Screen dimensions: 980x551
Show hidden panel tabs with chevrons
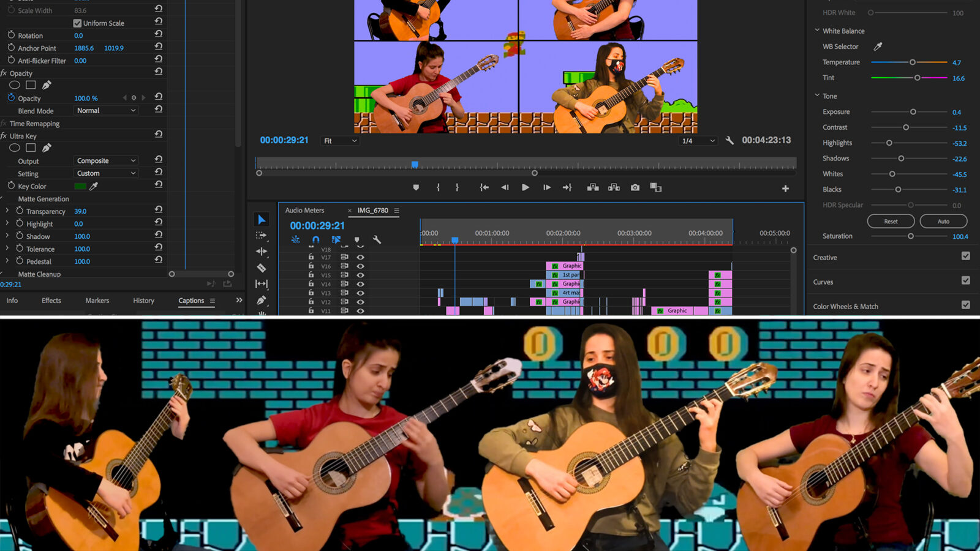click(239, 300)
